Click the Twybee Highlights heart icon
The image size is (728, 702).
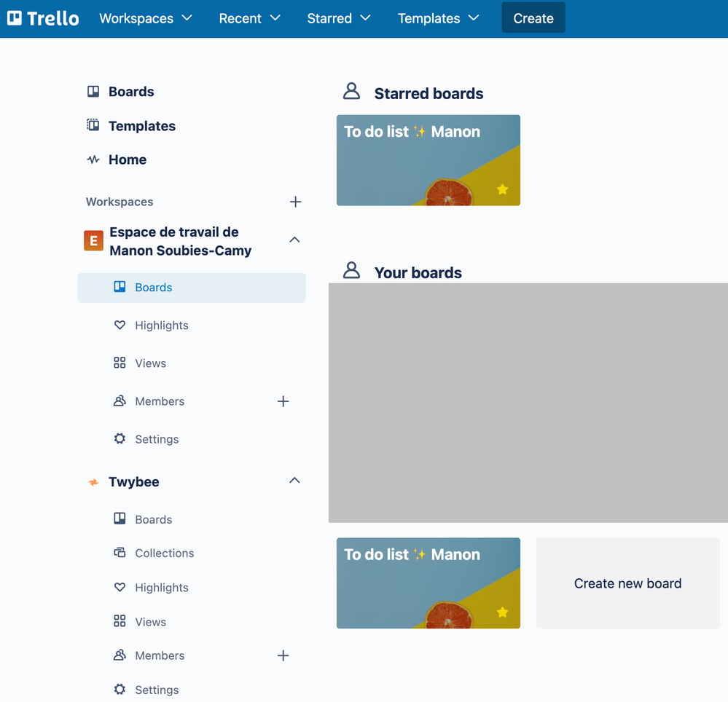coord(120,588)
